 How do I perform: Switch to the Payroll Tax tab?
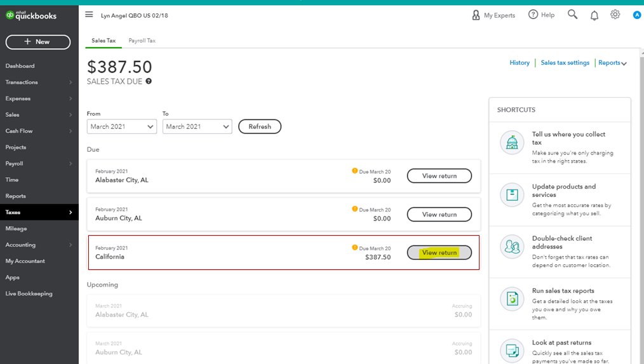tap(142, 41)
